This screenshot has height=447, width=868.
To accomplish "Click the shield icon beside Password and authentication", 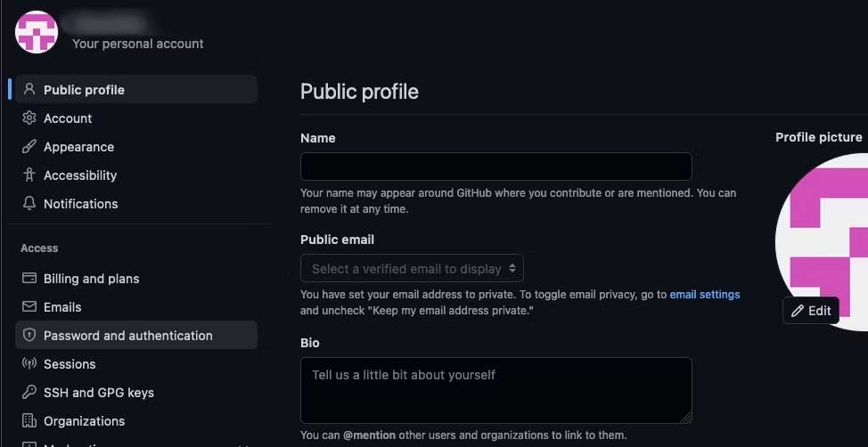I will (29, 335).
